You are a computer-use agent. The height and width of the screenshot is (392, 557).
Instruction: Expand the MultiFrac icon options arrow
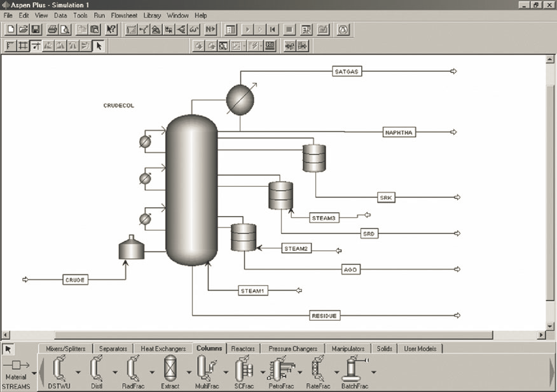click(225, 372)
